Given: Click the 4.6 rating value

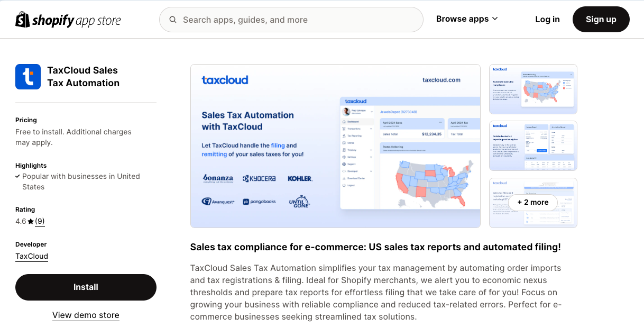Looking at the screenshot, I should tap(21, 221).
